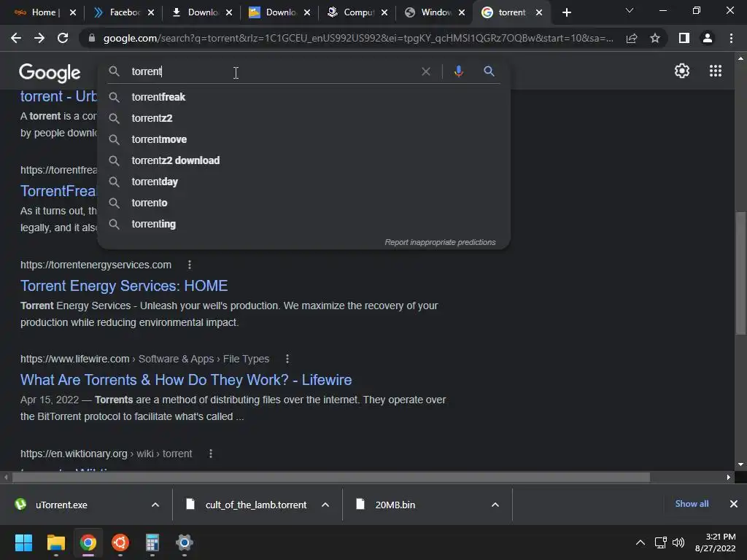
Task: Show hidden system tray icons
Action: tap(640, 542)
